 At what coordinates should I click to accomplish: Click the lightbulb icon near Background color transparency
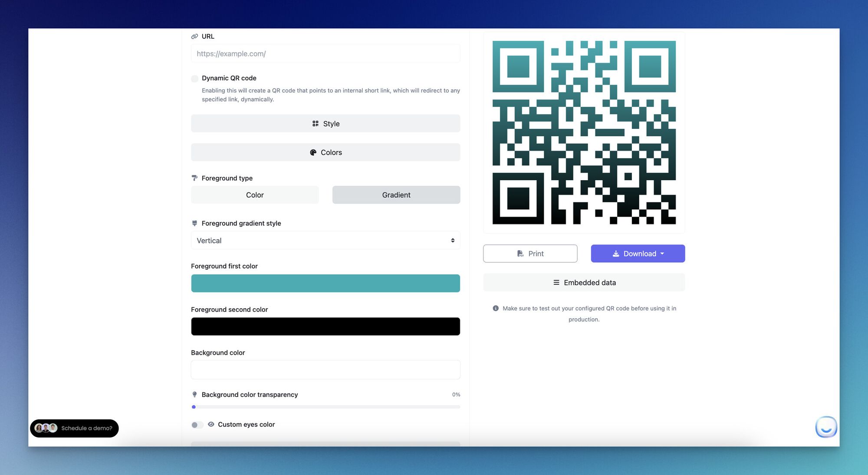[194, 395]
